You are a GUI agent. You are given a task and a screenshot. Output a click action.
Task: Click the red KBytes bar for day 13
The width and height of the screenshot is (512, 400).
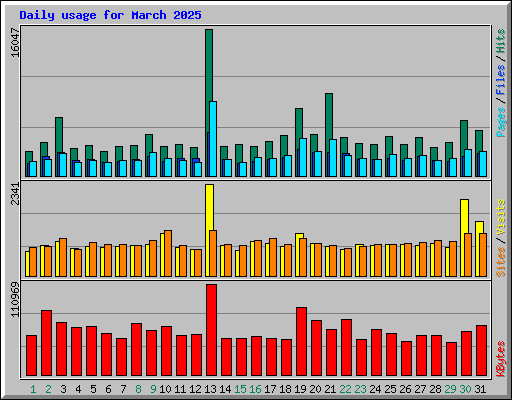tap(211, 330)
